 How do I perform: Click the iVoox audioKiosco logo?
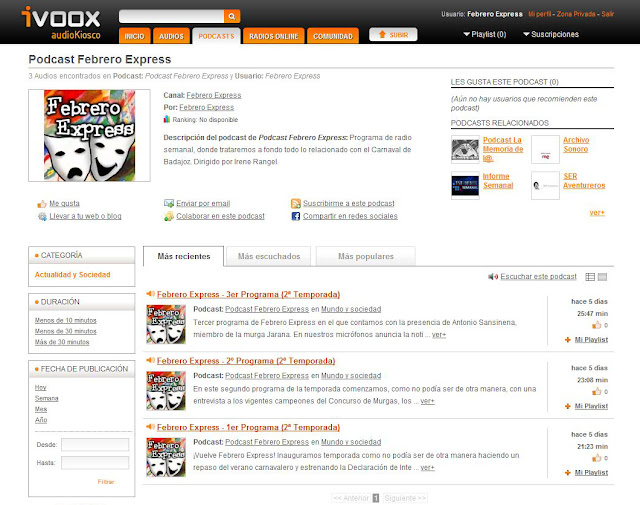(x=61, y=23)
